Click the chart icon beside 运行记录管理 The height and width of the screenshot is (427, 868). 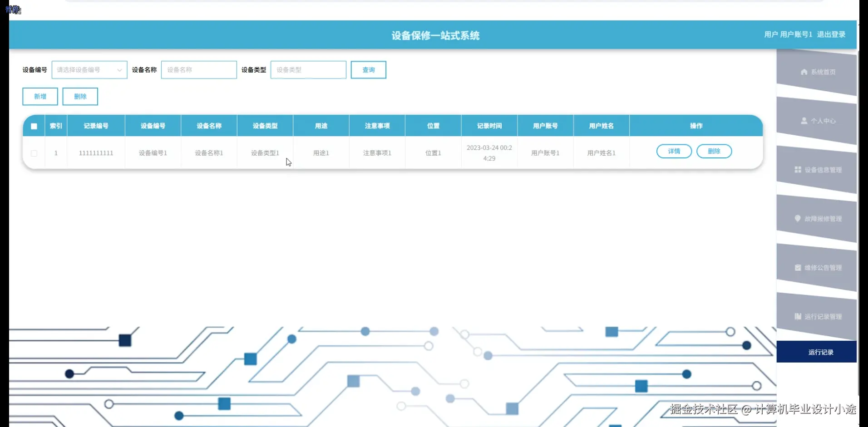coord(798,316)
